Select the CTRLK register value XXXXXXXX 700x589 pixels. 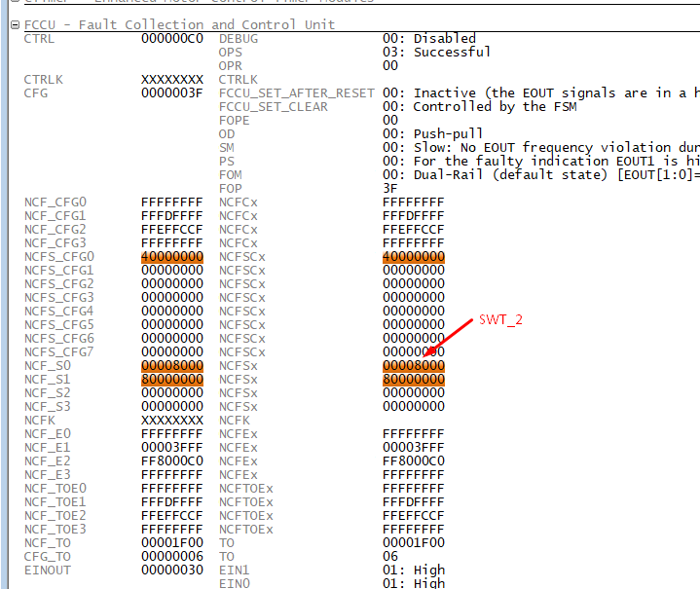[172, 80]
